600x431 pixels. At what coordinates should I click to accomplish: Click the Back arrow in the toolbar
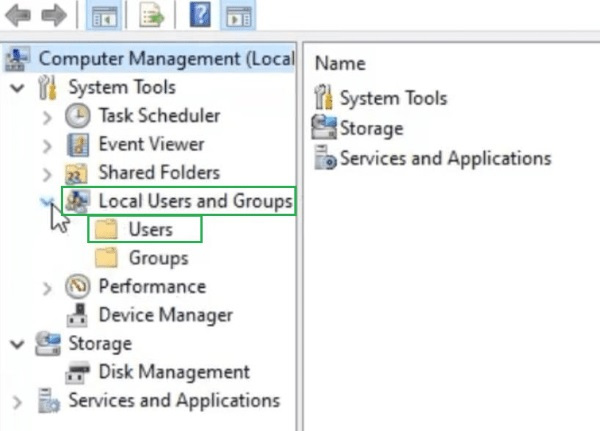(20, 16)
